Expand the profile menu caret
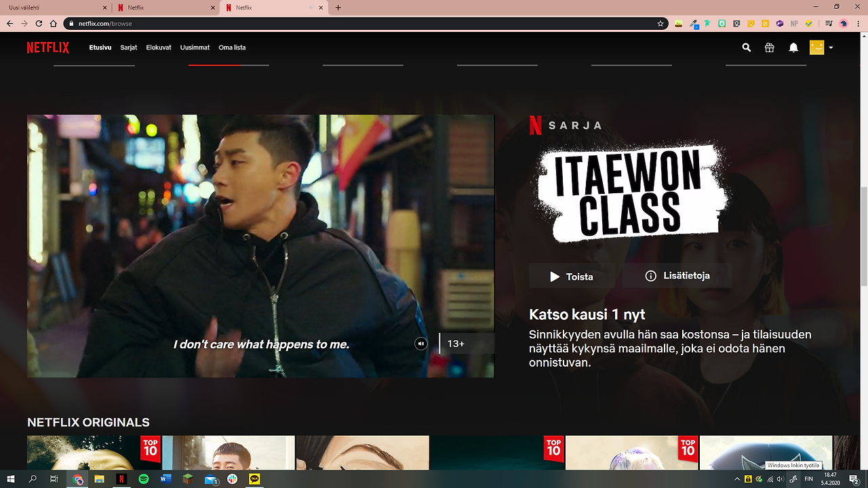This screenshot has width=868, height=488. coord(831,48)
